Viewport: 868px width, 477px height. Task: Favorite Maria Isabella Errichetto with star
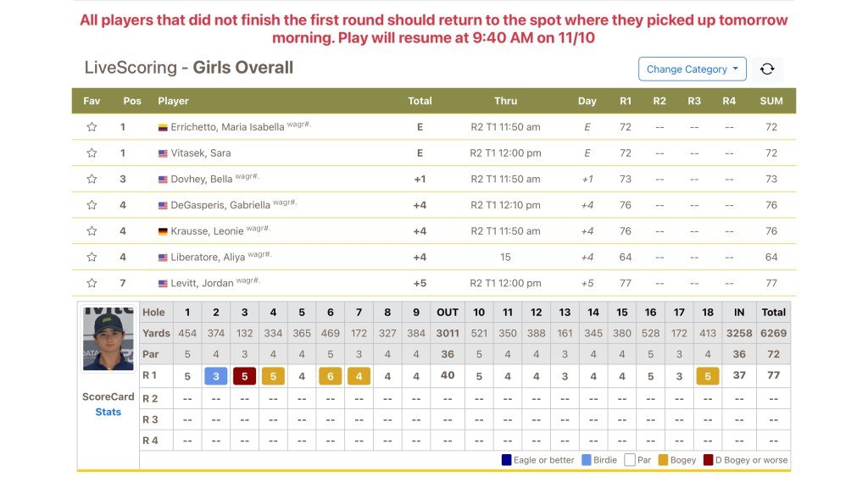pos(92,127)
